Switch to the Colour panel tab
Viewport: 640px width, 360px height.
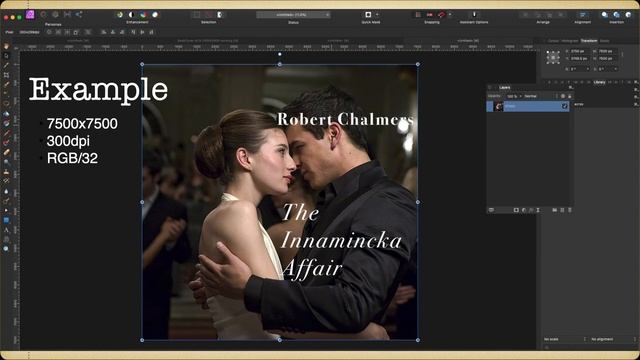tap(553, 41)
